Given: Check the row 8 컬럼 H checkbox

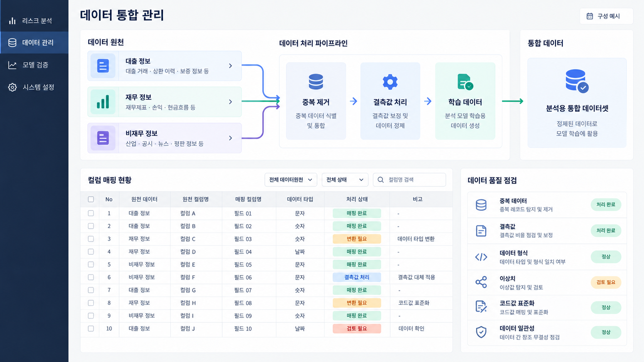Looking at the screenshot, I should pyautogui.click(x=91, y=303).
